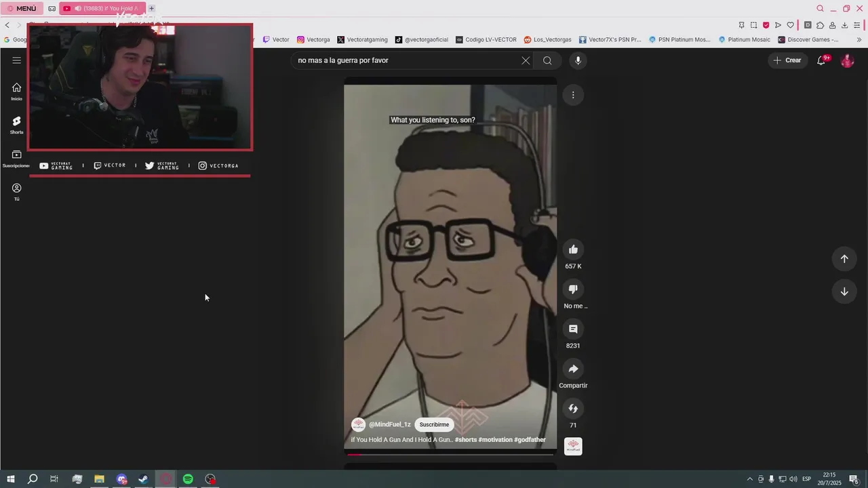Click the #motivation hashtag
Screen dimensions: 868x488
point(495,440)
